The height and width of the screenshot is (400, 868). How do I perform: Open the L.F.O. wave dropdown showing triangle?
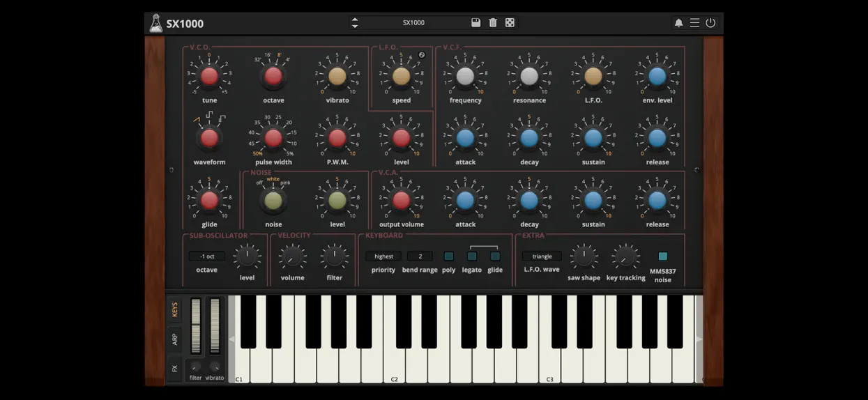pyautogui.click(x=542, y=256)
